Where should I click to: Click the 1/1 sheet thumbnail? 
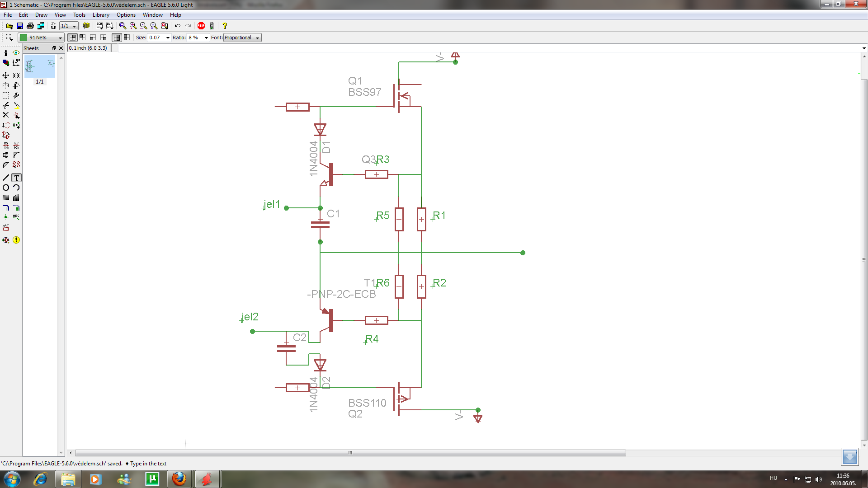[x=40, y=67]
